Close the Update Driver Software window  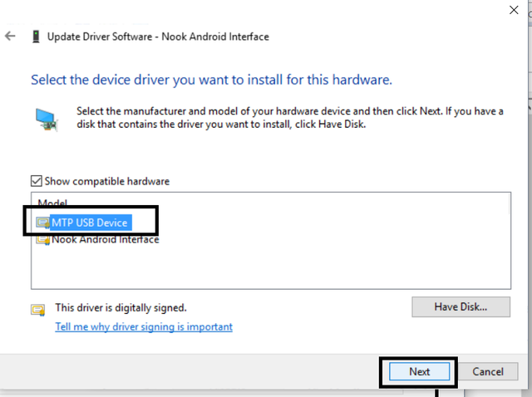[x=514, y=10]
